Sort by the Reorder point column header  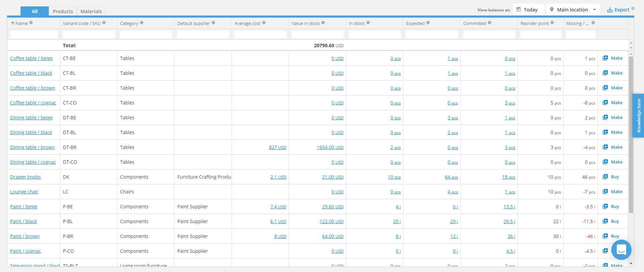coord(534,23)
